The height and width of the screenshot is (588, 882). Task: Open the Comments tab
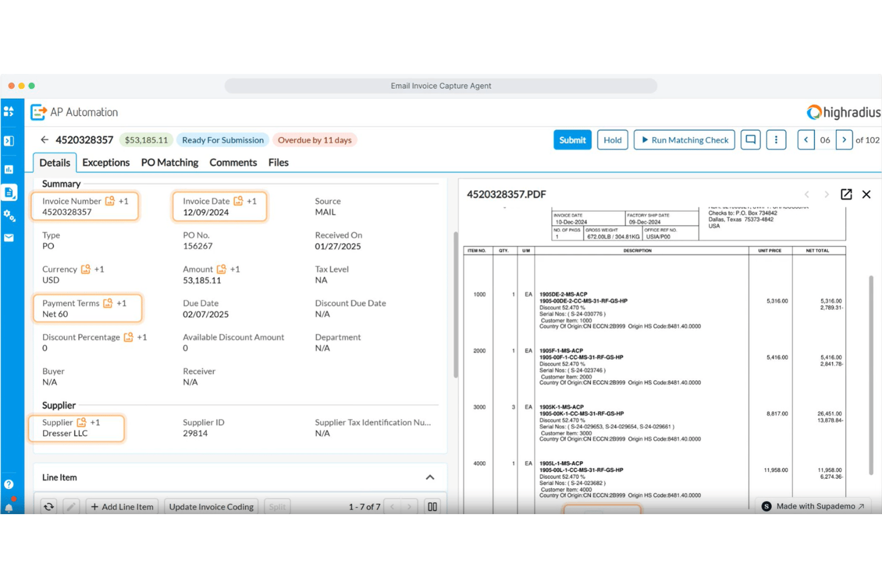coord(233,163)
